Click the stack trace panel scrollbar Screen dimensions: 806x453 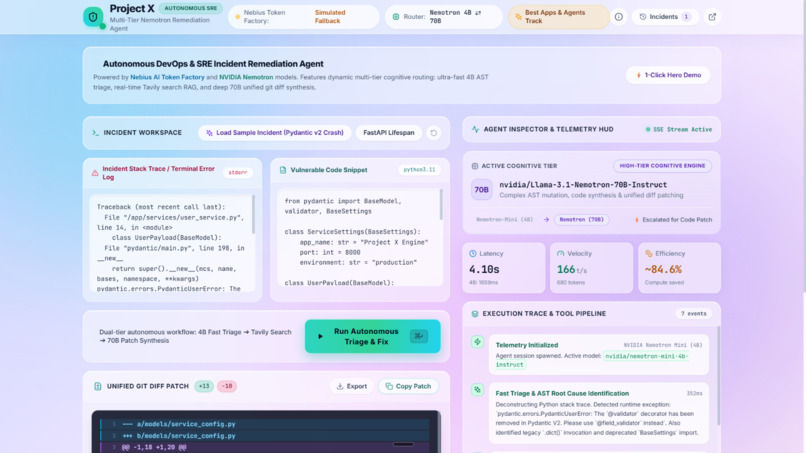[253, 215]
